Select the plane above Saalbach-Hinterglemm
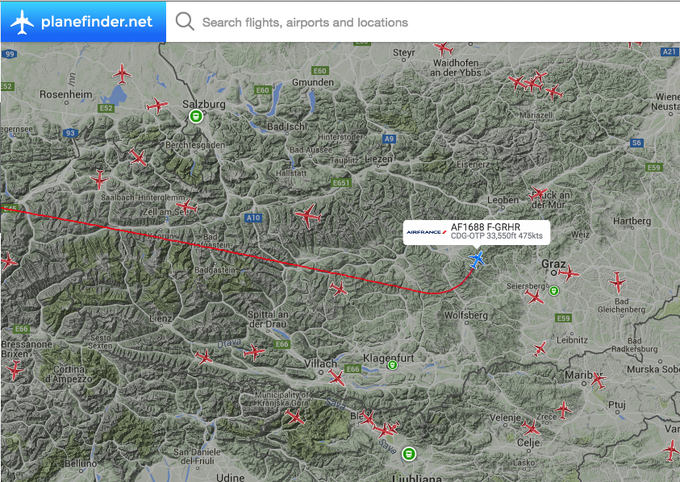The height and width of the screenshot is (482, 680). click(x=99, y=179)
